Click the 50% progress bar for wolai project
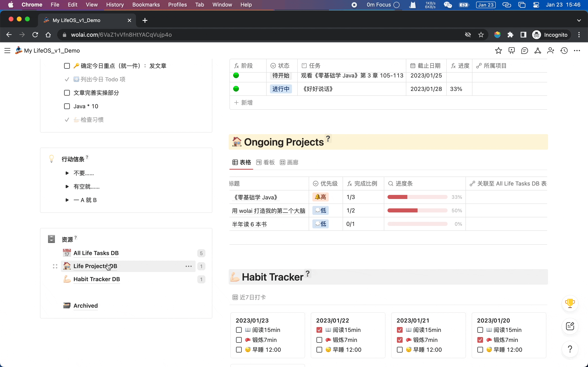 [x=417, y=210]
